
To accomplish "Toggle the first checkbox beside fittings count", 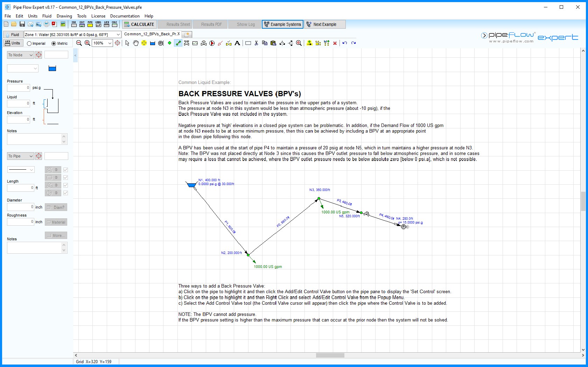I will coord(65,170).
